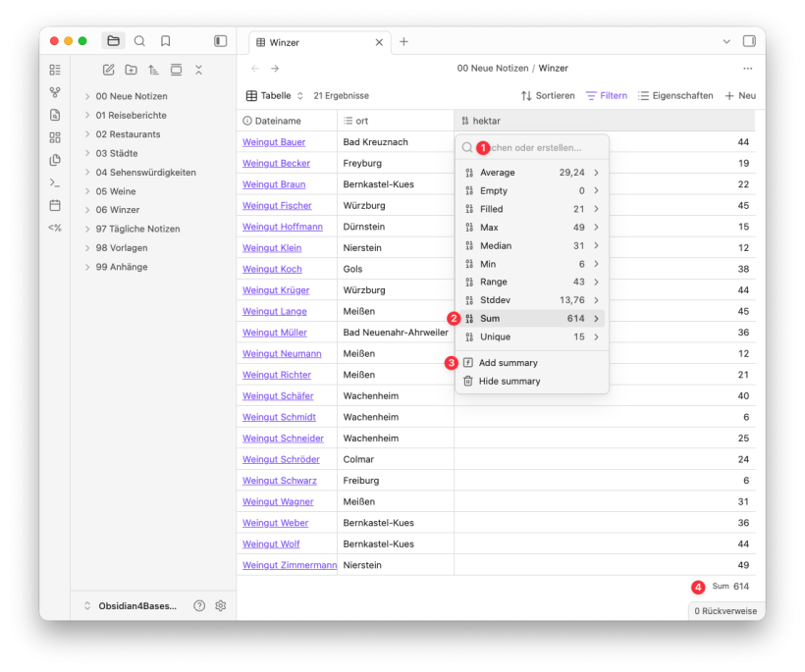
Task: Toggle the left sidebar
Action: pos(220,41)
